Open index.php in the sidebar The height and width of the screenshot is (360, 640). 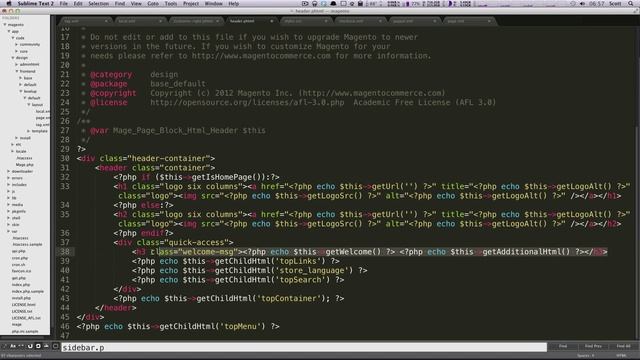(21, 284)
